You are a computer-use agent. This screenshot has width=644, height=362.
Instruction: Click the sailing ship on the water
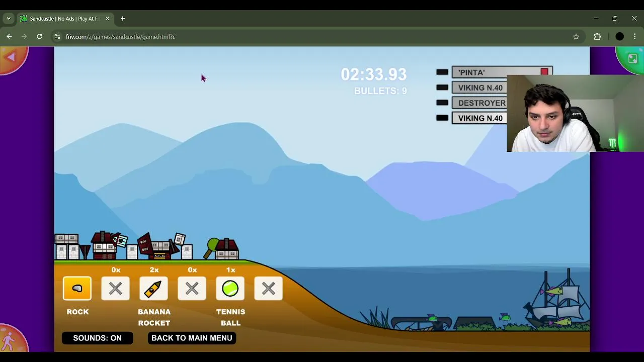tap(557, 298)
